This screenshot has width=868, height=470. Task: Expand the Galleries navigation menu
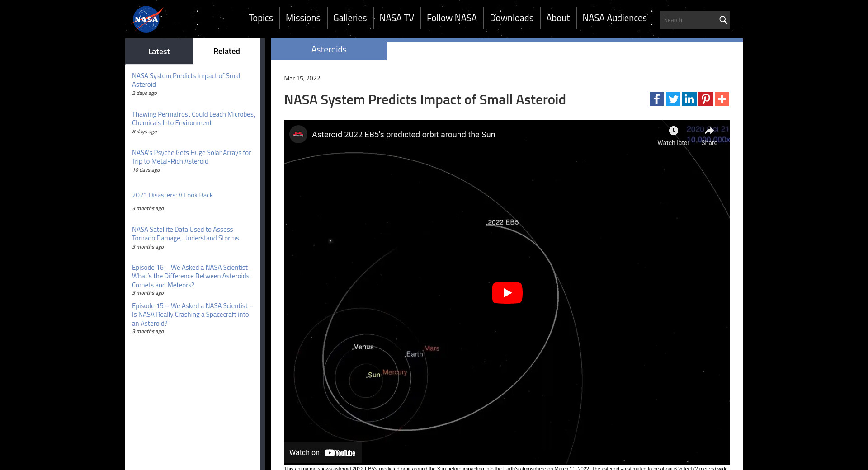350,18
